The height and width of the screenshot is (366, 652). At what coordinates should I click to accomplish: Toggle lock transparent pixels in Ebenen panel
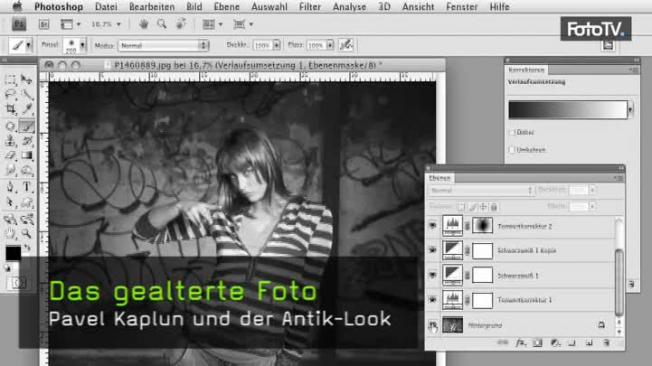[462, 207]
